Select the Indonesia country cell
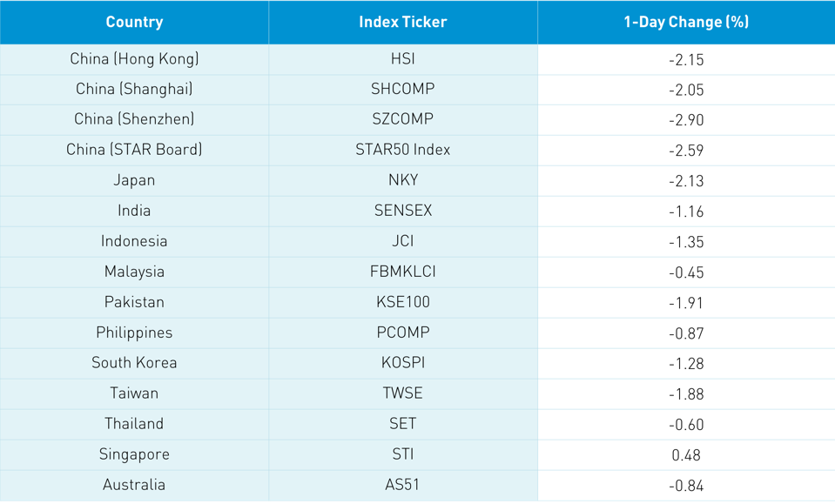The image size is (835, 504). point(134,241)
